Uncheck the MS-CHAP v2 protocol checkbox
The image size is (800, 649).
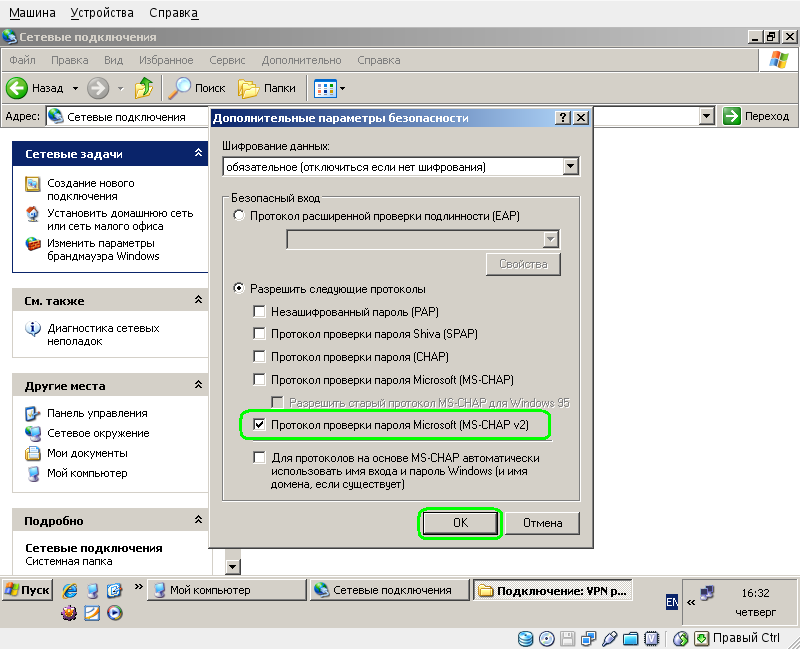(x=260, y=425)
